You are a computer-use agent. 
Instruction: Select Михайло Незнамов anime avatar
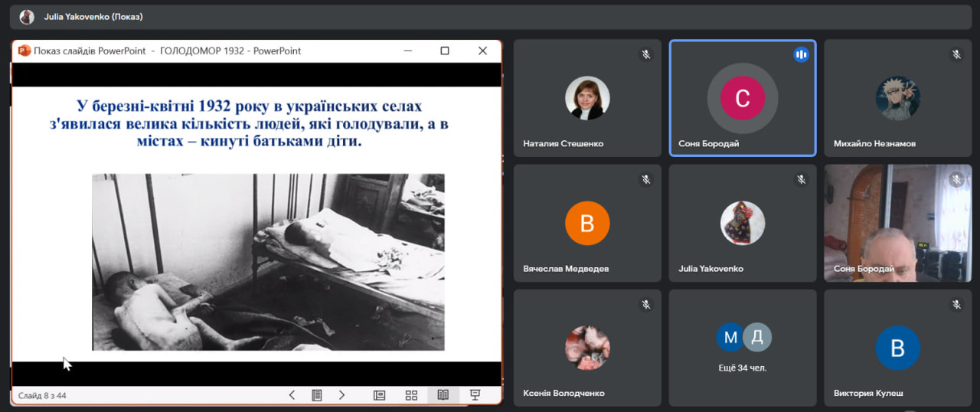[897, 98]
